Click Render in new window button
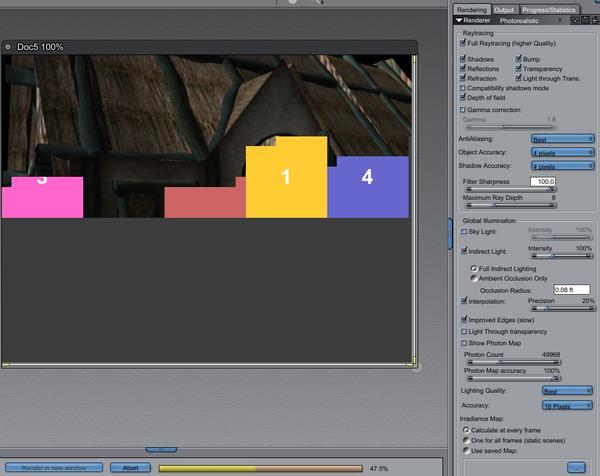600x476 pixels. click(x=54, y=468)
